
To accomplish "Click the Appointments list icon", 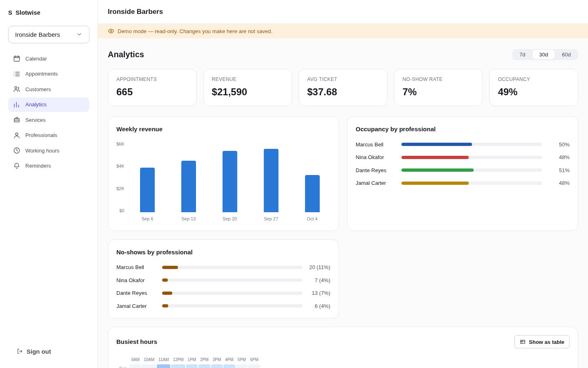I will click(17, 74).
